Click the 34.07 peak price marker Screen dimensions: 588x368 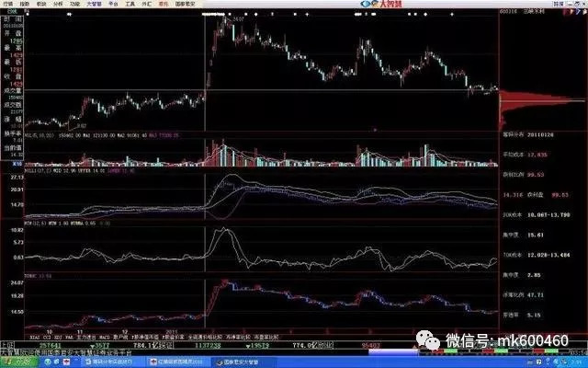[235, 18]
